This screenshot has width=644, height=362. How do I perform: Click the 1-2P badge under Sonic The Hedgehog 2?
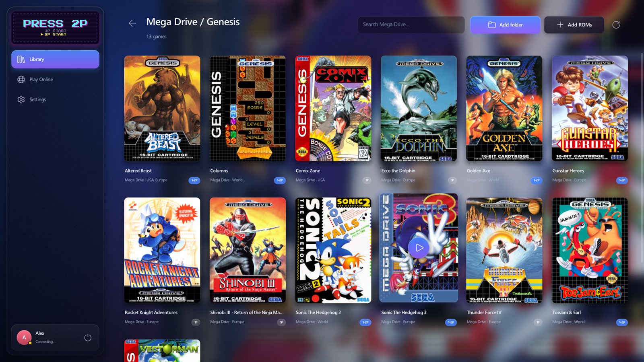tap(365, 322)
